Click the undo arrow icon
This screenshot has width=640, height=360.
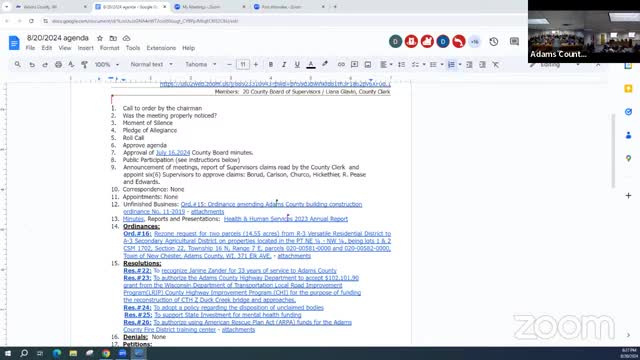(31, 64)
